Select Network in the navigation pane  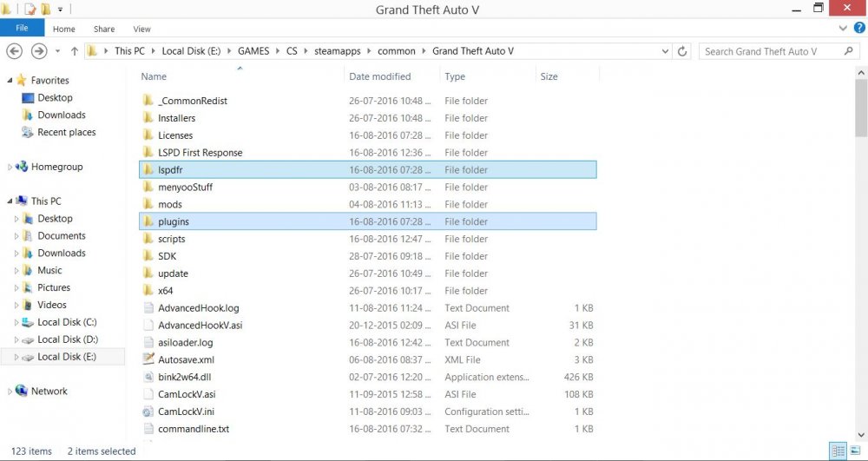(49, 391)
